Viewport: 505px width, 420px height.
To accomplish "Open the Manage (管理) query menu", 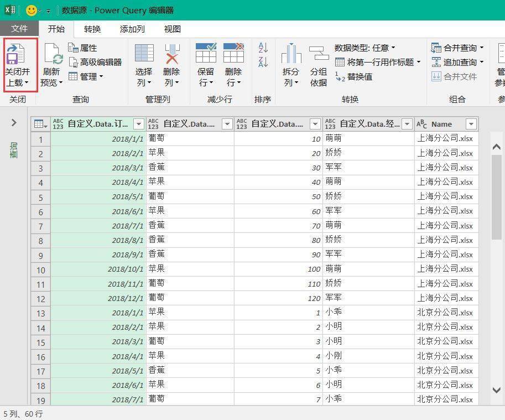I will tap(86, 77).
